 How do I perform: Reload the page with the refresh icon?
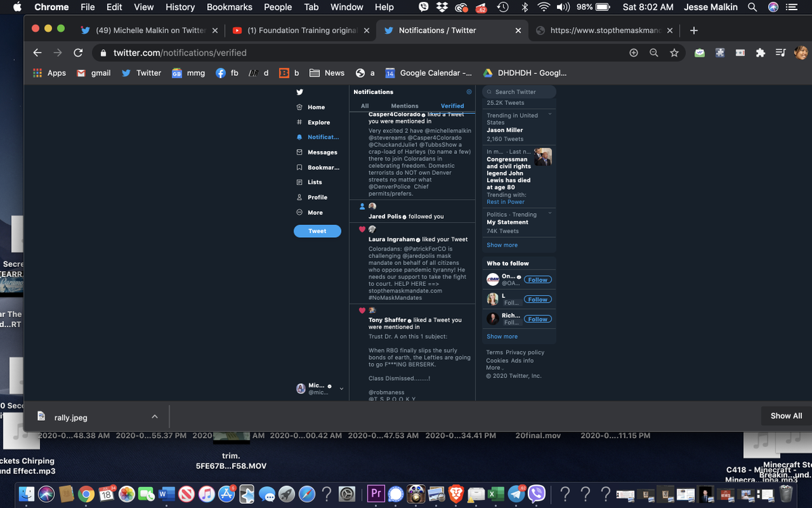pos(78,53)
